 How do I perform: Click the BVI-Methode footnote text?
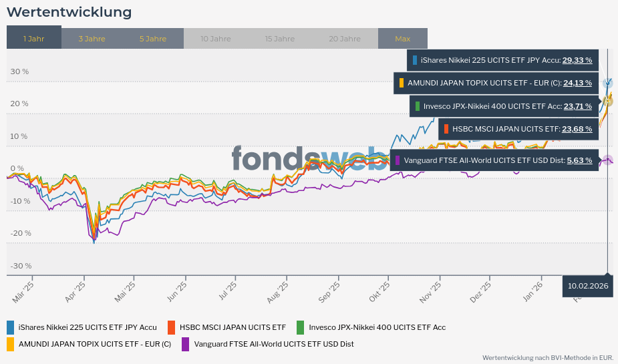548,358
